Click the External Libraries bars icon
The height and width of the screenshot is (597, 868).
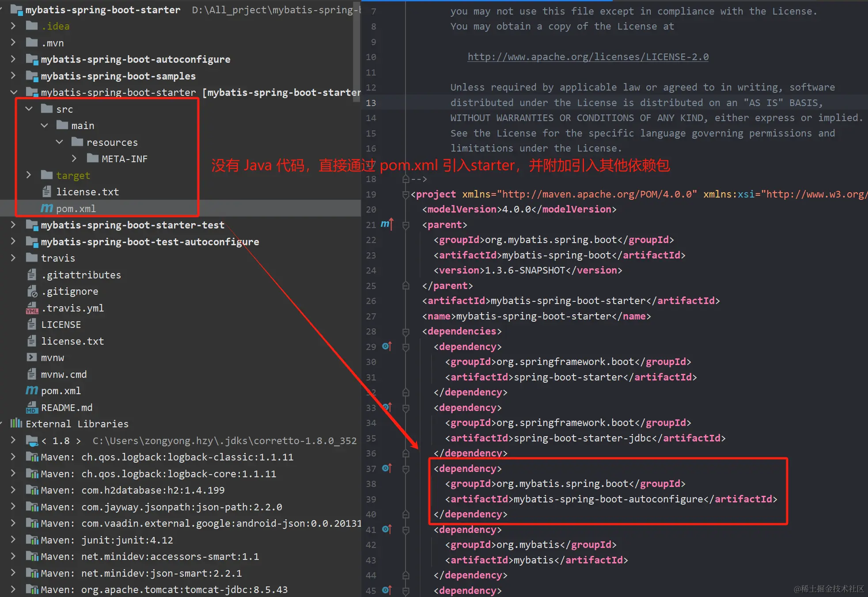(16, 423)
